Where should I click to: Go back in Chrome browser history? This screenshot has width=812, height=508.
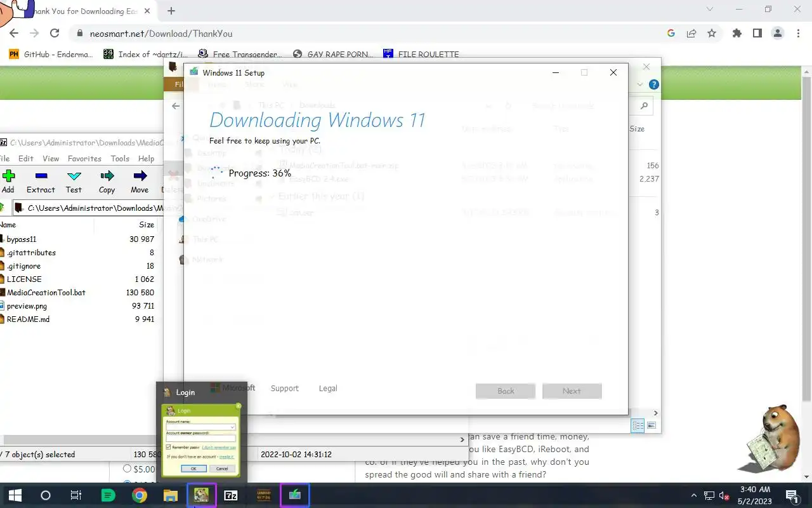click(14, 34)
